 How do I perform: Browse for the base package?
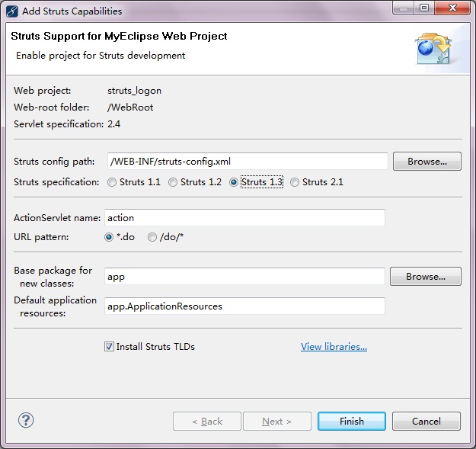coord(425,277)
